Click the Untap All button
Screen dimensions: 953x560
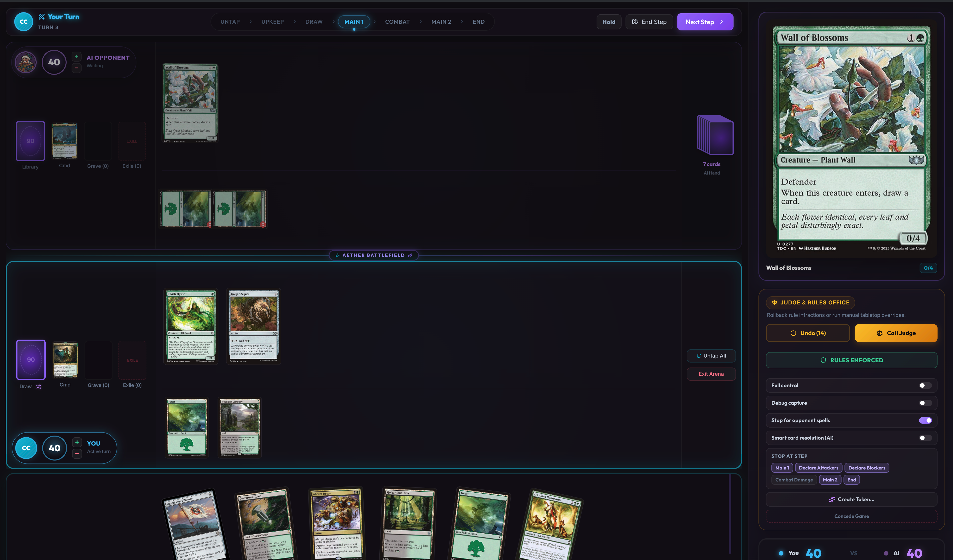[711, 356]
